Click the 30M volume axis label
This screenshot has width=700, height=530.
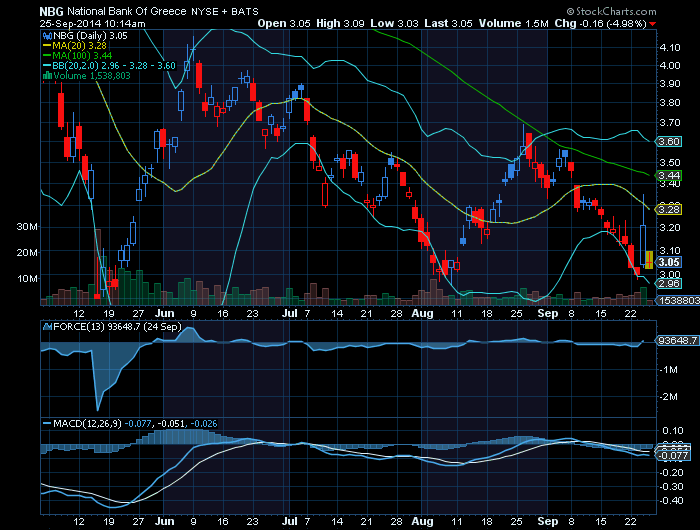pos(27,227)
